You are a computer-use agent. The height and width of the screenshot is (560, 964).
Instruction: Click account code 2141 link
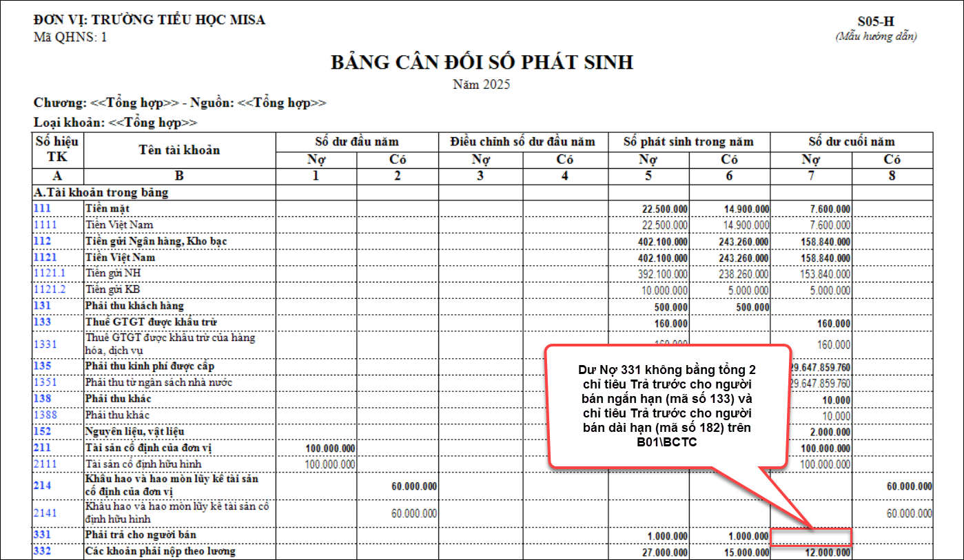pos(45,513)
